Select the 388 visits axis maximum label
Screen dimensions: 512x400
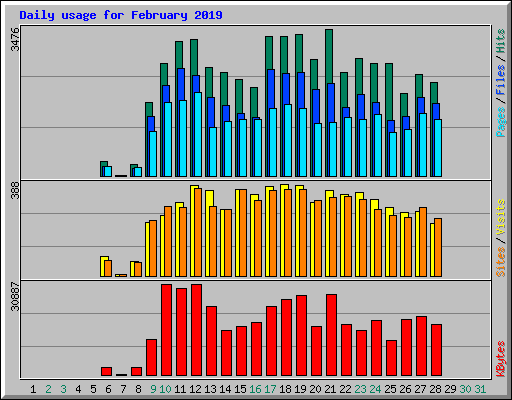[x=15, y=190]
